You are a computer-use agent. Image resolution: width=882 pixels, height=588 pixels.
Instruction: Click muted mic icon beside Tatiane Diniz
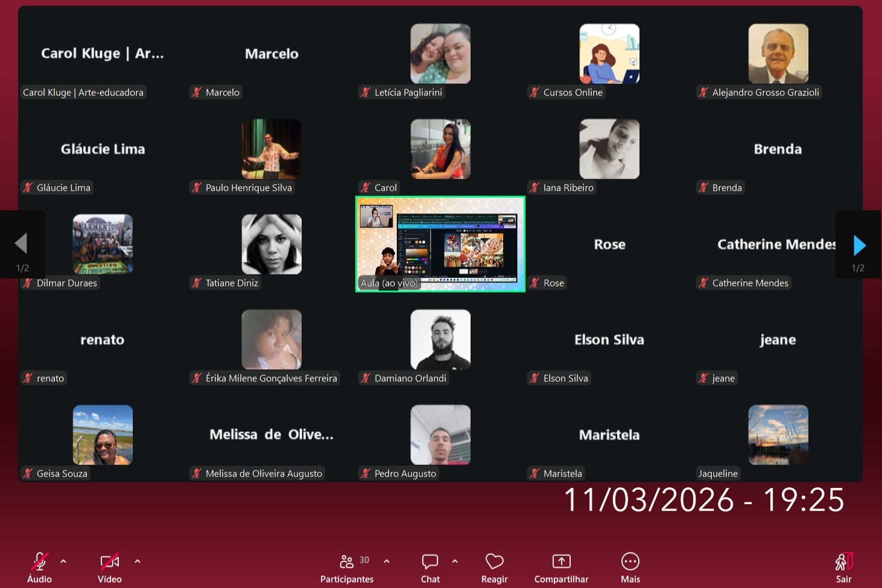197,283
